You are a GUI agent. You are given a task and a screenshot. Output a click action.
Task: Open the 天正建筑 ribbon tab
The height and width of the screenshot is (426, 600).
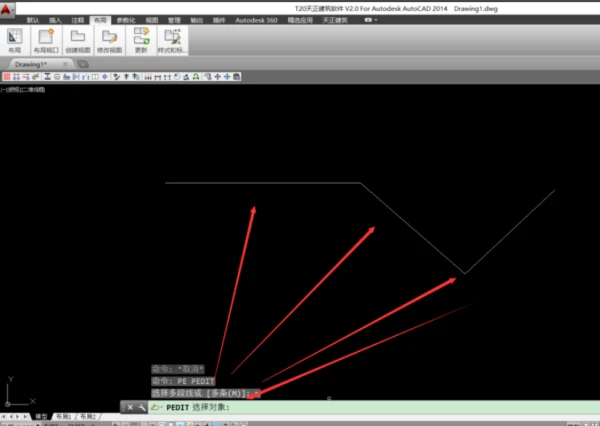335,20
